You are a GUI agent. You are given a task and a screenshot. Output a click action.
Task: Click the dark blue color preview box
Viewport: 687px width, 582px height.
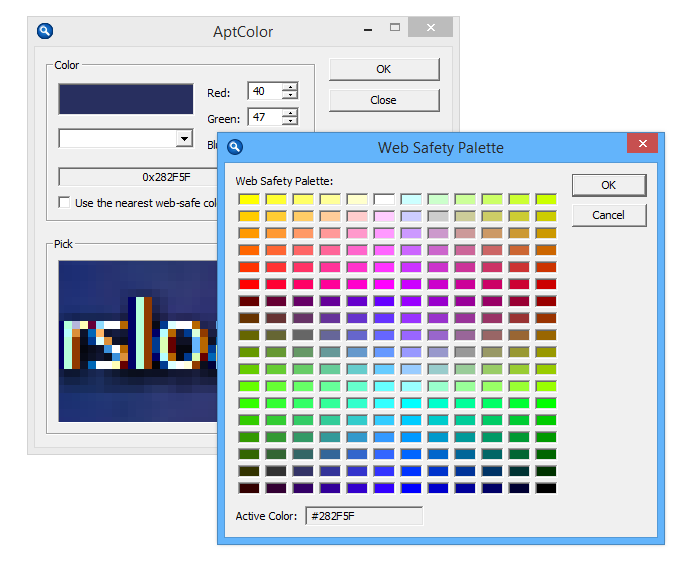(x=126, y=99)
